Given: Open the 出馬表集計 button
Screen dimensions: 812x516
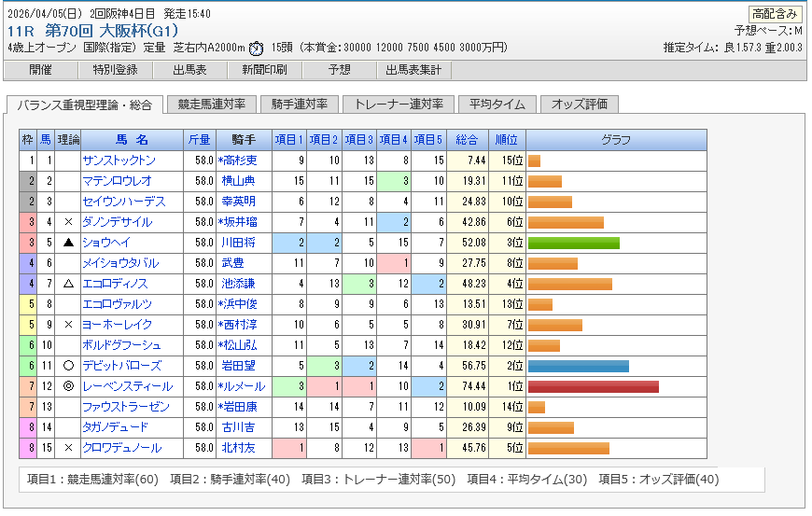Looking at the screenshot, I should [413, 70].
